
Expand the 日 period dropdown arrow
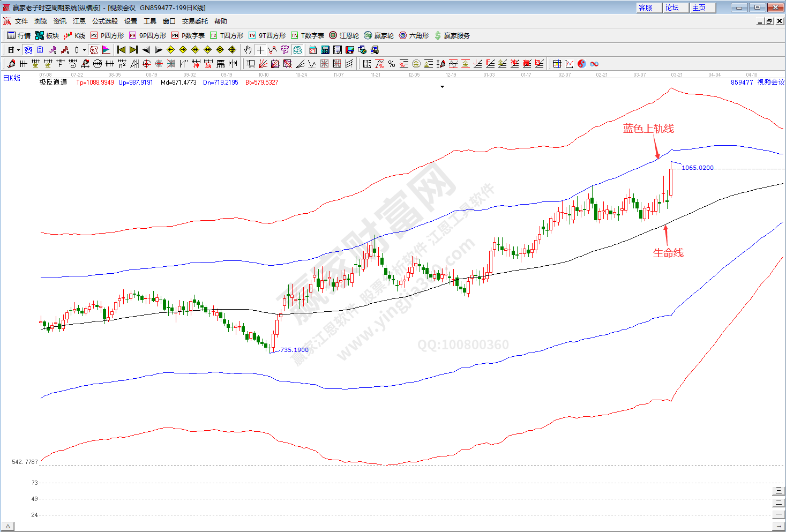18,50
